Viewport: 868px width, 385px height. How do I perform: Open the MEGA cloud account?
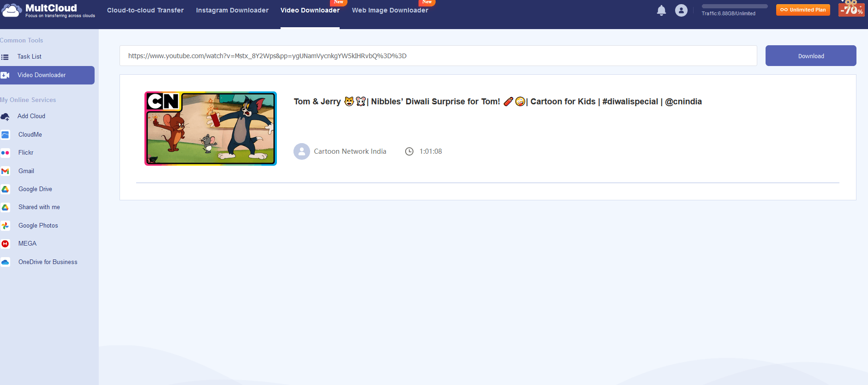tap(27, 244)
